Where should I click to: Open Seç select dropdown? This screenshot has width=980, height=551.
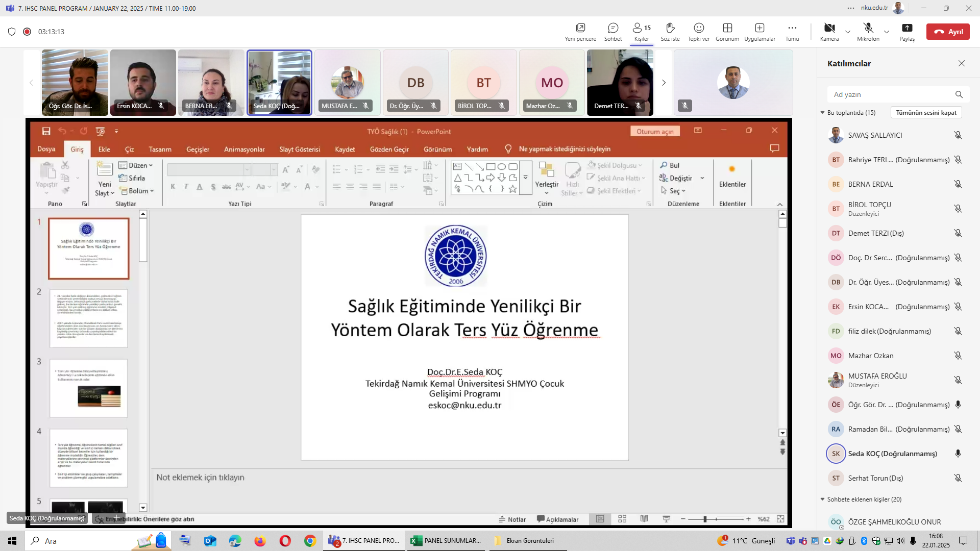(x=673, y=191)
